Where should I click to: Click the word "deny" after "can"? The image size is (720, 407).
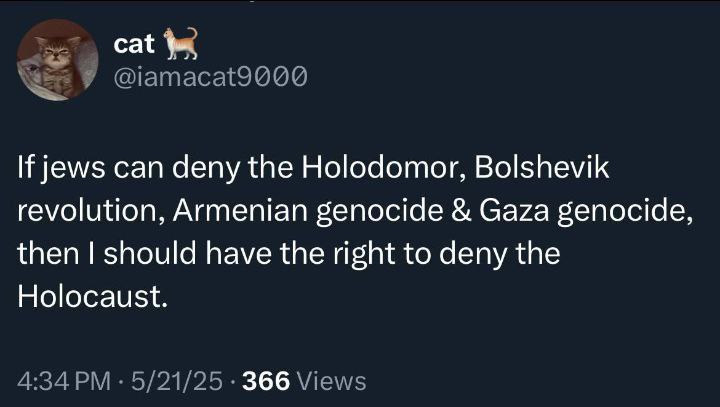pos(206,168)
